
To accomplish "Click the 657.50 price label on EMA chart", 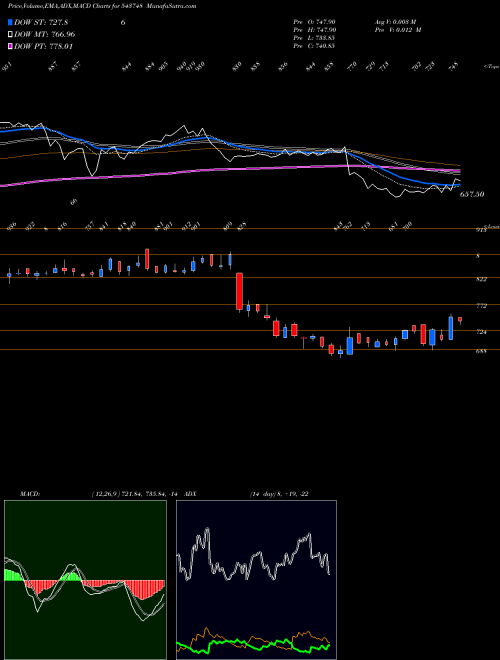I will 472,194.
